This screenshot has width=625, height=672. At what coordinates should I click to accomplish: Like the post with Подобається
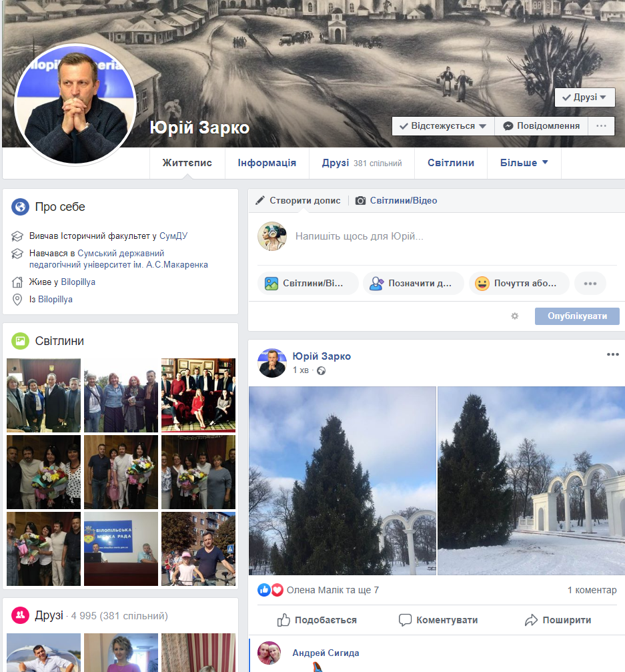(317, 620)
